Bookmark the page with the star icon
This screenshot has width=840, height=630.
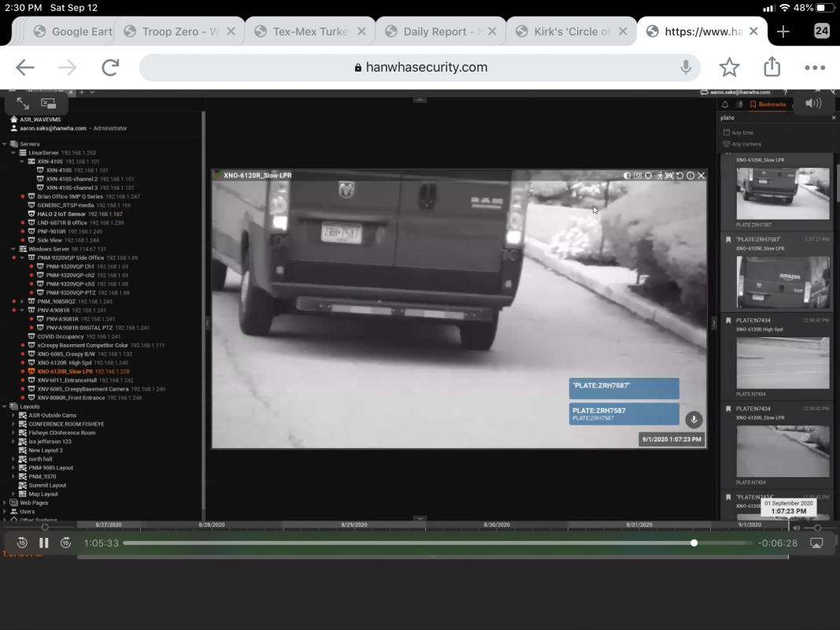729,68
